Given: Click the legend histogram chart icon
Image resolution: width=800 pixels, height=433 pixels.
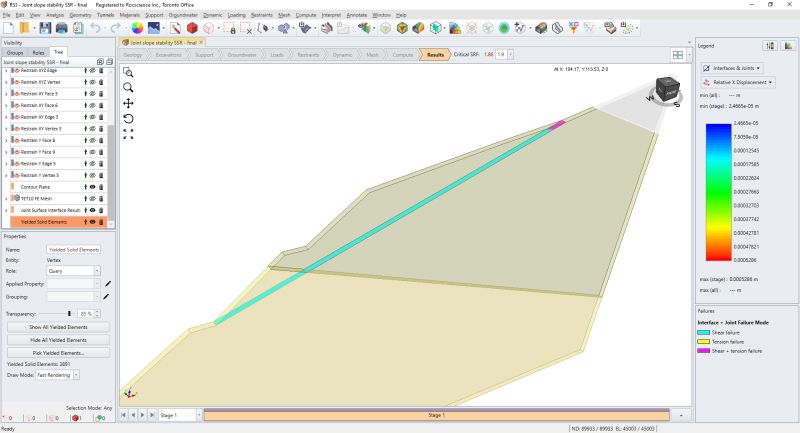Looking at the screenshot, I should tap(788, 46).
